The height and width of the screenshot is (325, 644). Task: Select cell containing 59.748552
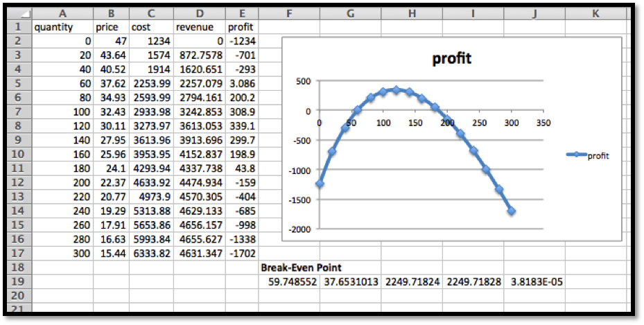[290, 281]
